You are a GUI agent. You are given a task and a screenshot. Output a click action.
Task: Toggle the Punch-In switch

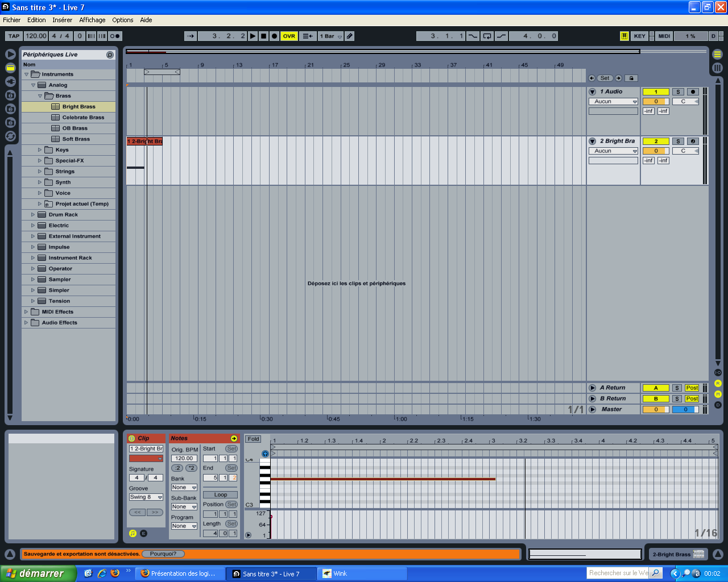pos(473,36)
